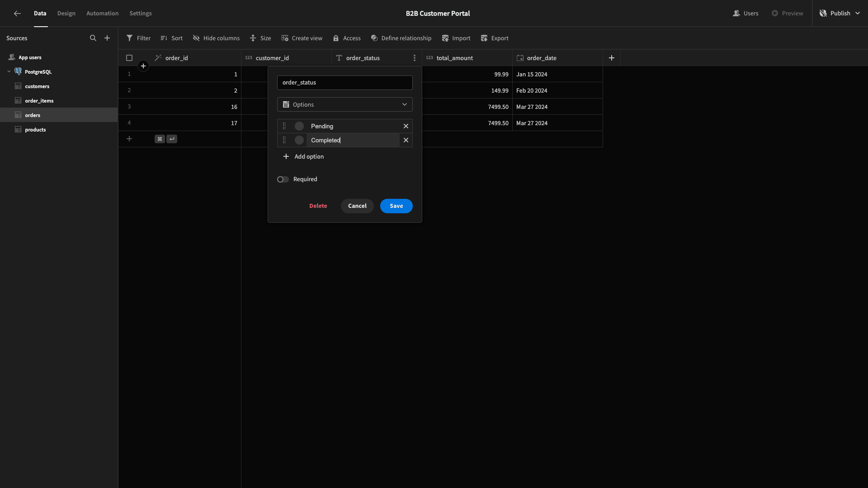Edit the Pending option text
Viewport: 868px width, 488px height.
(x=353, y=126)
